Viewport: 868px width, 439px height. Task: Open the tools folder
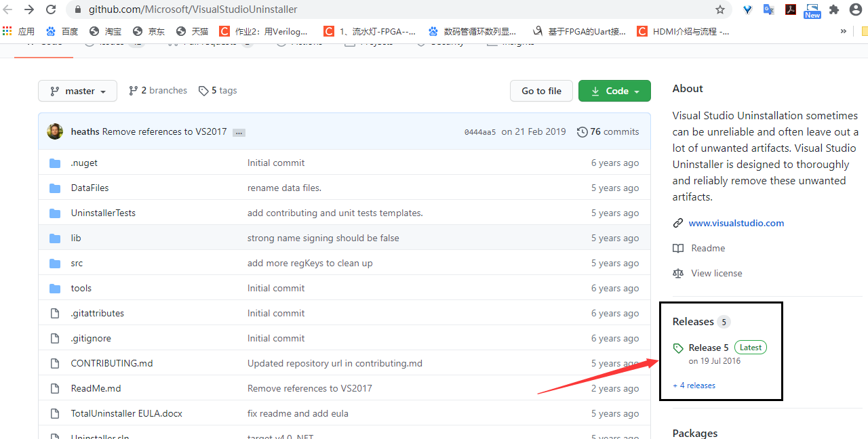pyautogui.click(x=81, y=288)
